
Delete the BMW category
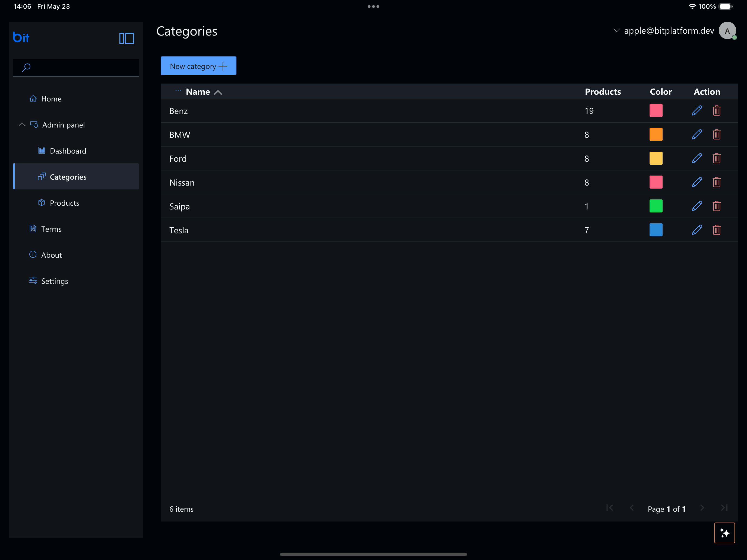pyautogui.click(x=717, y=135)
